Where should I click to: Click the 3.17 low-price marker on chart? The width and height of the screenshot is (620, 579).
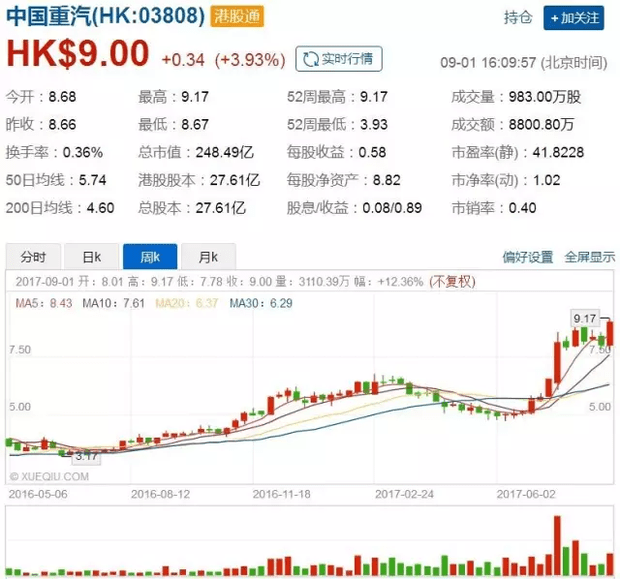86,456
